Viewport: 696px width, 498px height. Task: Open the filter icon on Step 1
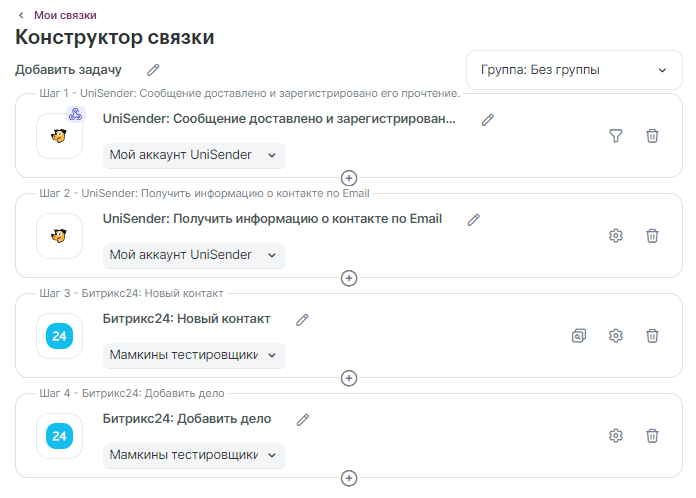coord(616,135)
